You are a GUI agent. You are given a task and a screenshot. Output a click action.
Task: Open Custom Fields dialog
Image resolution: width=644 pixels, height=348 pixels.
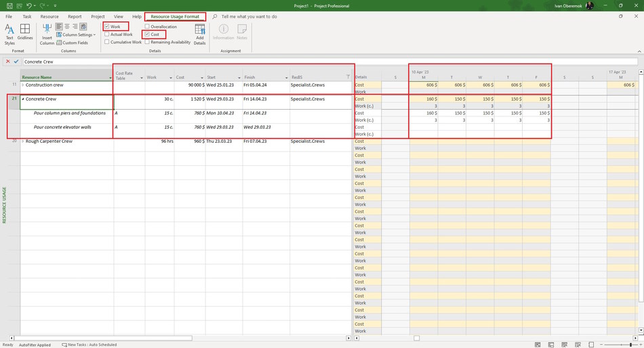click(73, 43)
